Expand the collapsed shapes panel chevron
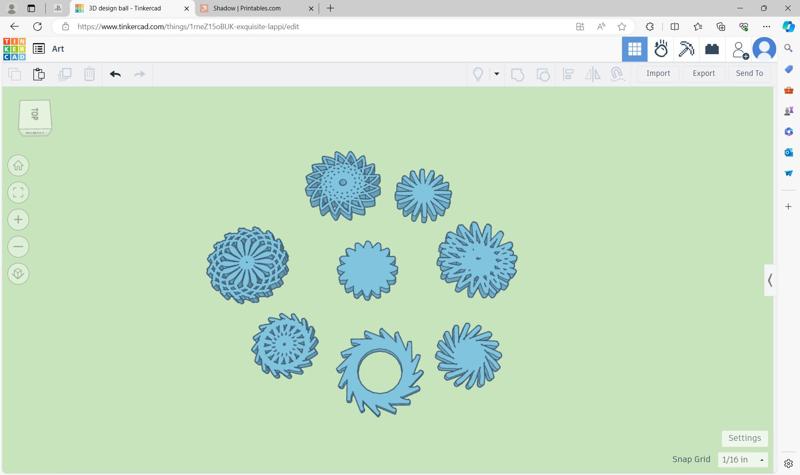800x475 pixels. 769,280
